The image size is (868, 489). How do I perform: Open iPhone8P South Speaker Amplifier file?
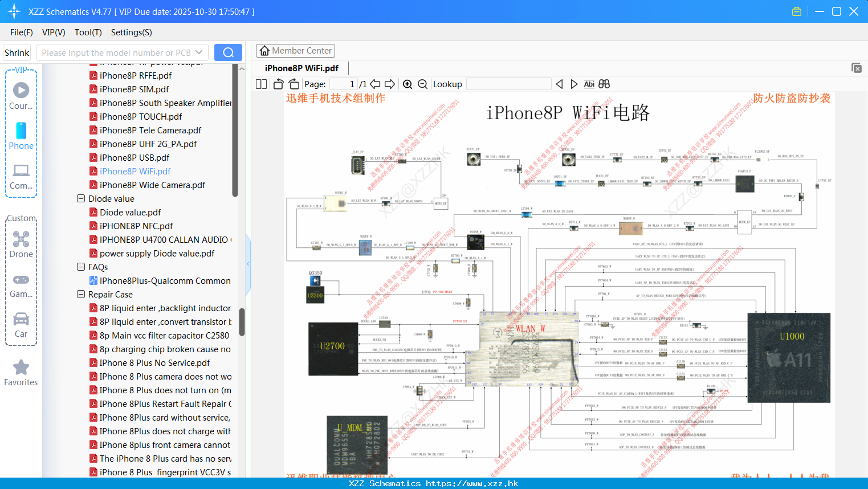(161, 103)
